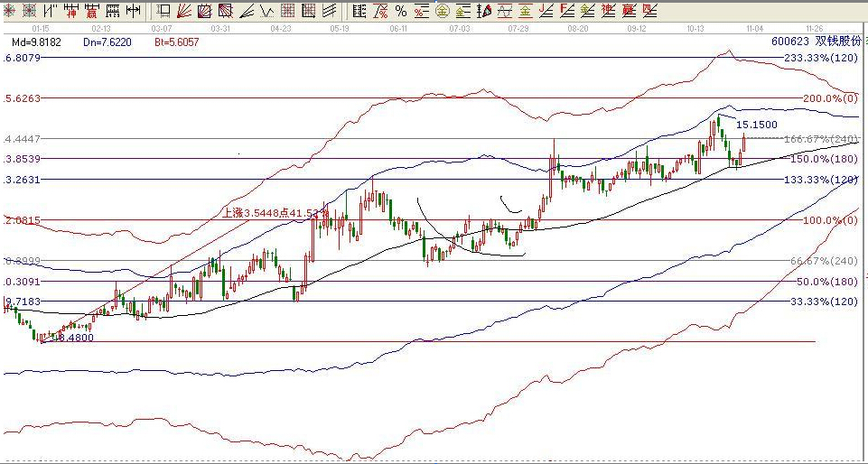Viewport: 868px width, 464px height.
Task: Select the 200.0%(0) retracement level label
Action: 829,98
